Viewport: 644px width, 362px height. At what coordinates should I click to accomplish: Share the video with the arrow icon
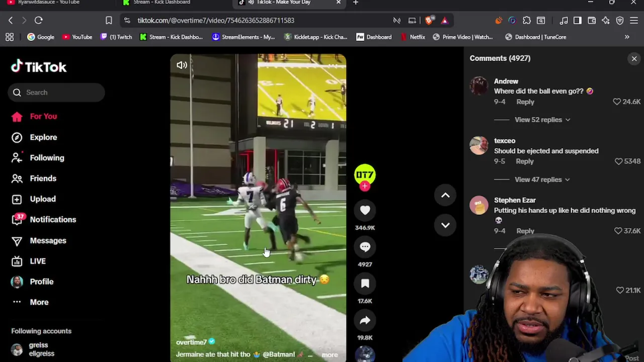(365, 320)
